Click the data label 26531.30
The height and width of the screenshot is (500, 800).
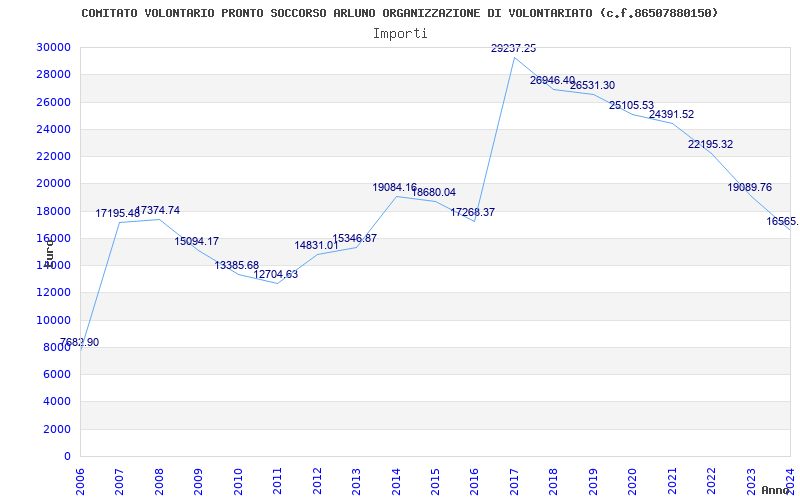[592, 85]
